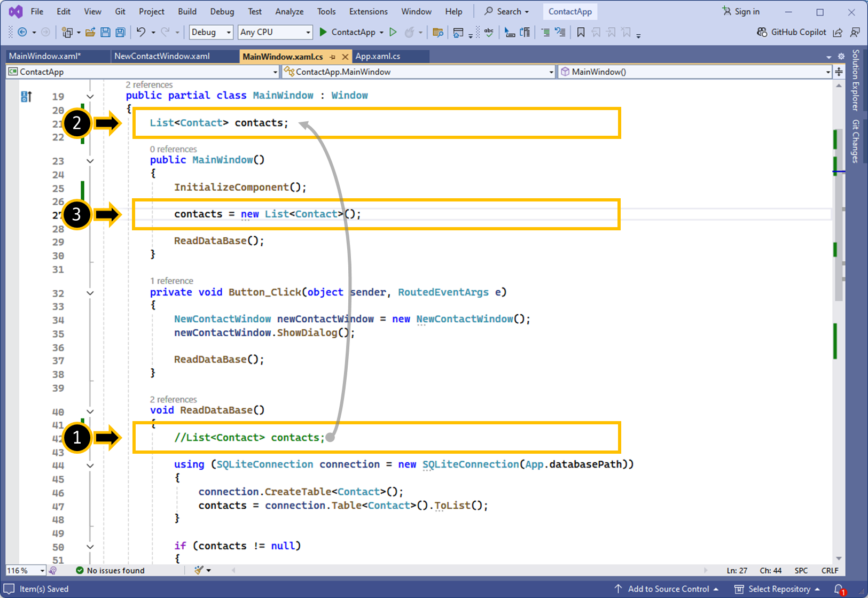This screenshot has height=598, width=868.
Task: Click the Undo arrow icon
Action: coord(140,32)
